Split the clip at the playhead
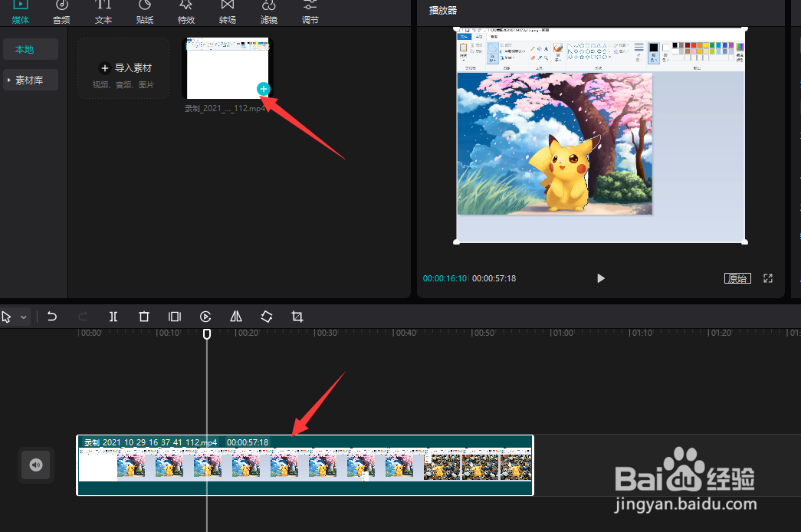The width and height of the screenshot is (801, 532). [x=113, y=317]
